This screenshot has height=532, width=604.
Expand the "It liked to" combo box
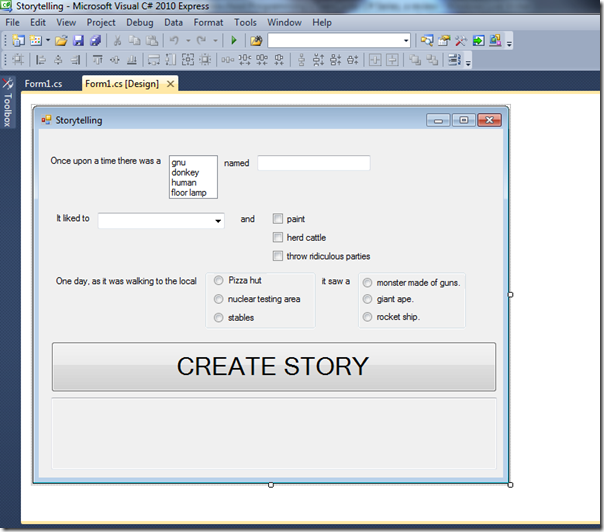[x=218, y=220]
